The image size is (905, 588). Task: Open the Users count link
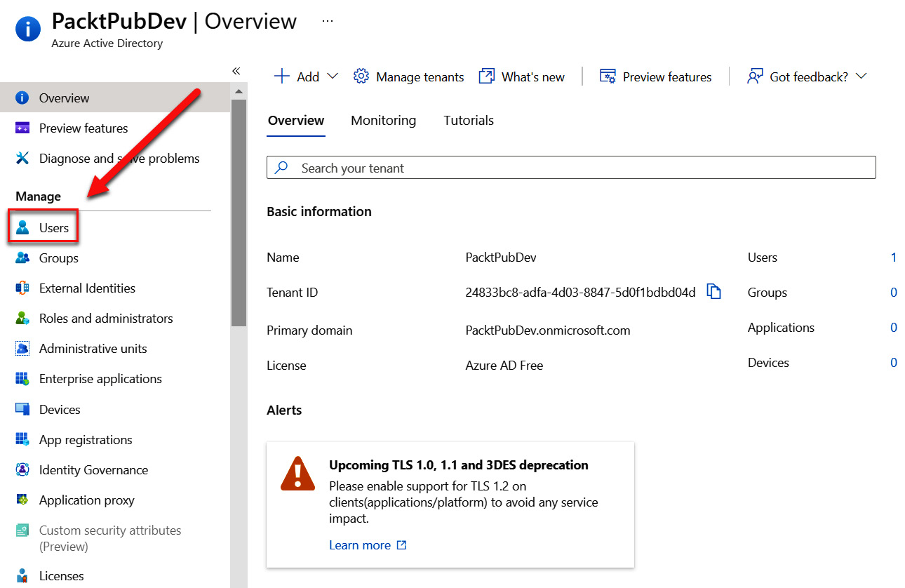click(x=894, y=258)
